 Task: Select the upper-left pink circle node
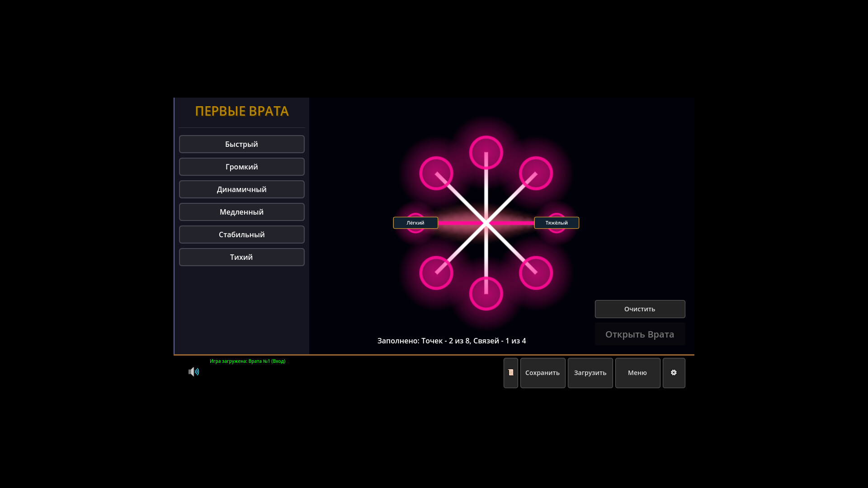(x=436, y=173)
